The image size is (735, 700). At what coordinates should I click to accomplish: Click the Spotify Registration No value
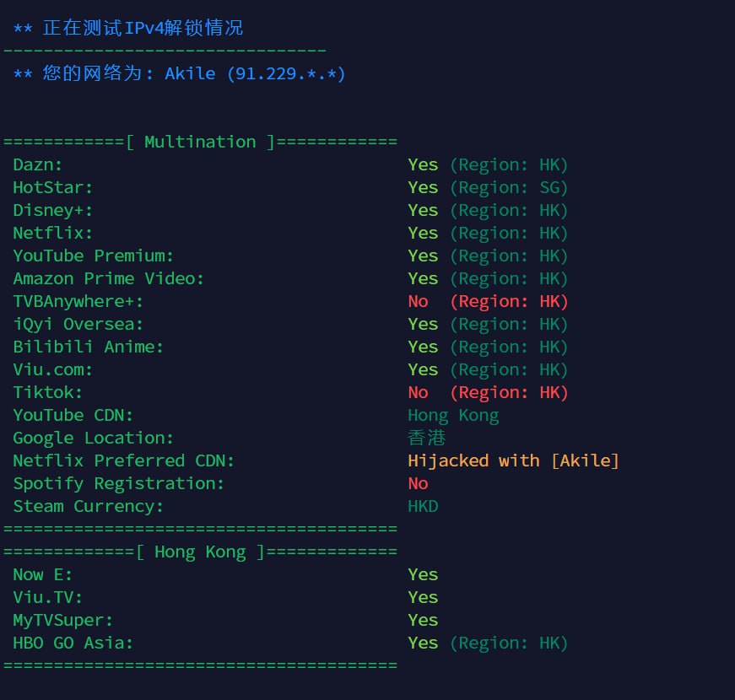(418, 483)
